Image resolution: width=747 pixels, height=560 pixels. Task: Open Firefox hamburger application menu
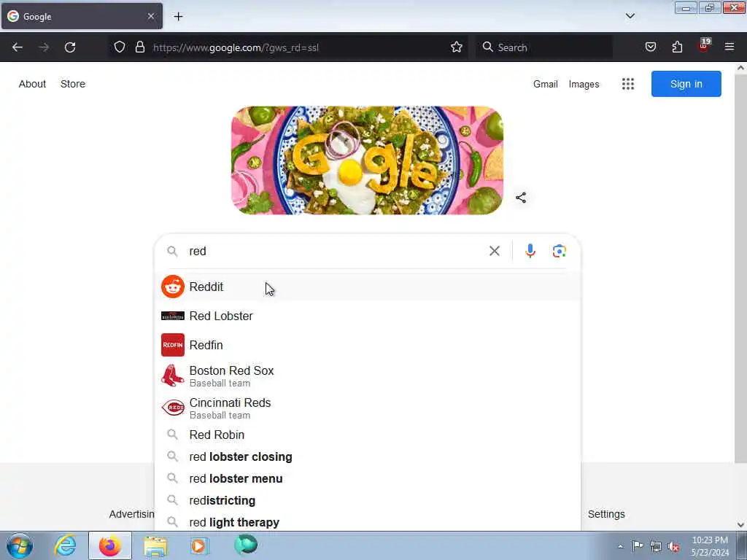tap(729, 47)
